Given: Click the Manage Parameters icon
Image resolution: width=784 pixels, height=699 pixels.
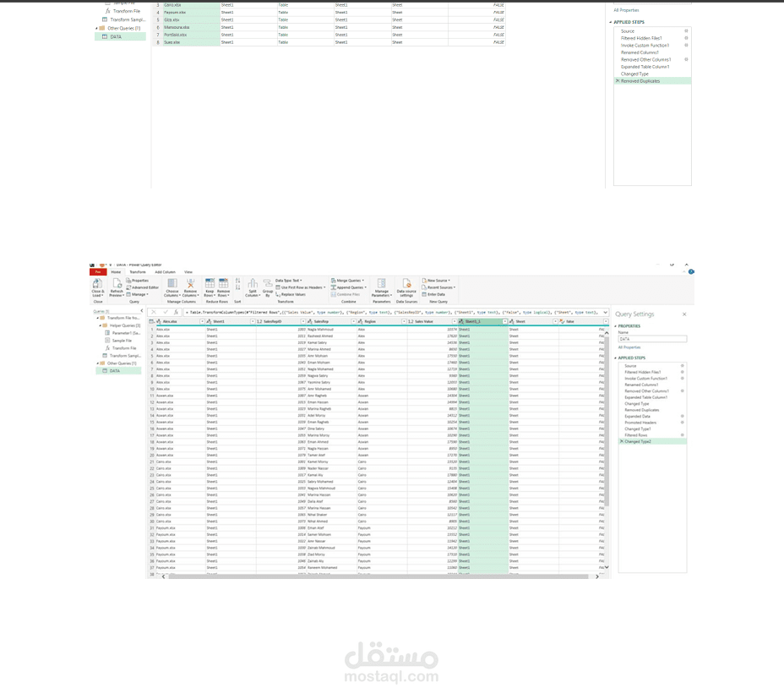Looking at the screenshot, I should (x=382, y=283).
